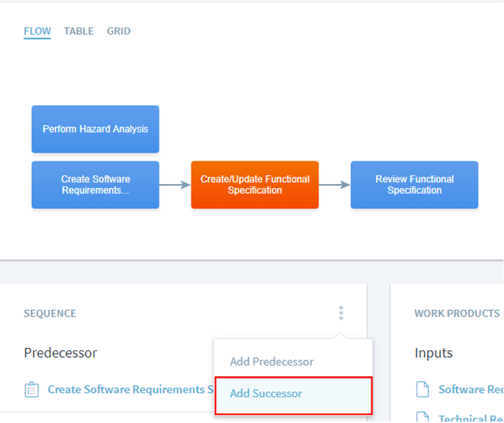Open the Sequence three-dot options menu
This screenshot has height=423, width=504.
[341, 313]
